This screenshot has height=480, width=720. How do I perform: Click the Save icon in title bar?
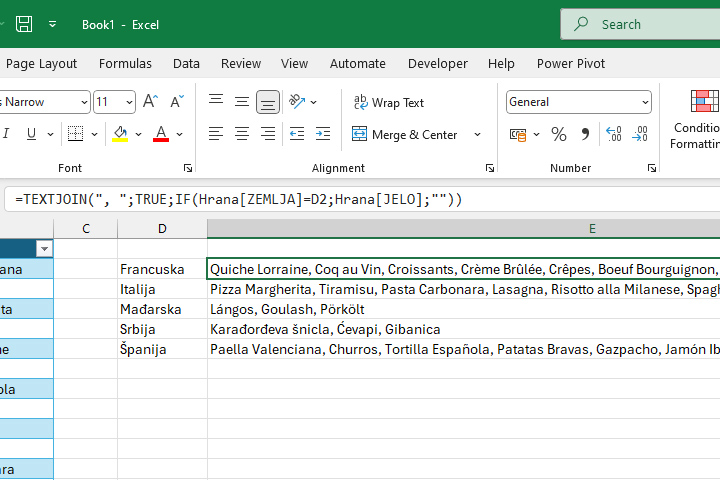24,24
